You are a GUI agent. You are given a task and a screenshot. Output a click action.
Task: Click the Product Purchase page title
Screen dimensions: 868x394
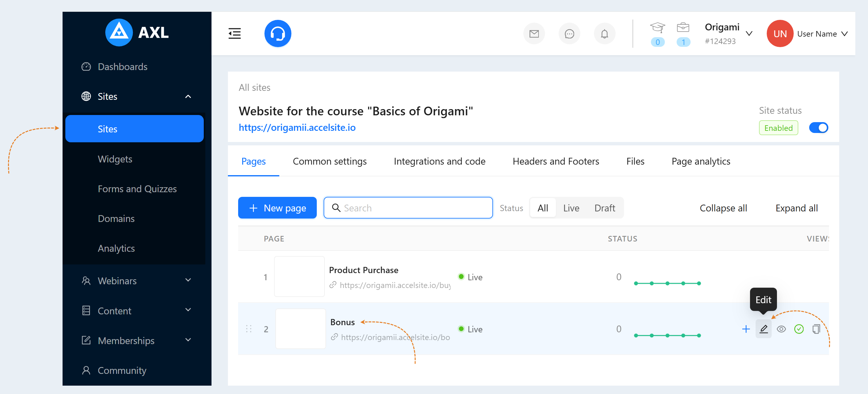pos(363,270)
